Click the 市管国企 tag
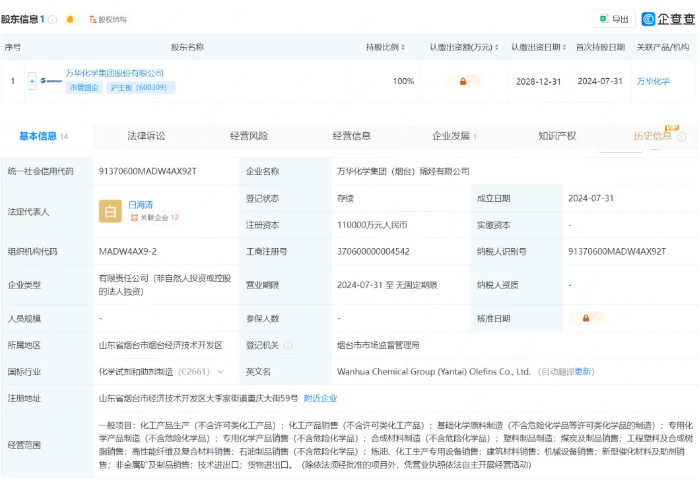Viewport: 699px width, 479px height. click(84, 87)
